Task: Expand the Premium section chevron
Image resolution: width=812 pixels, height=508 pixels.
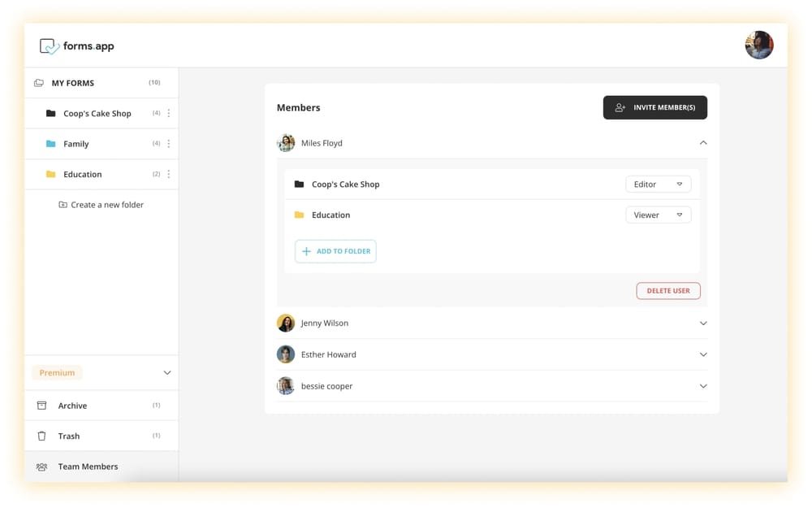Action: pos(167,373)
